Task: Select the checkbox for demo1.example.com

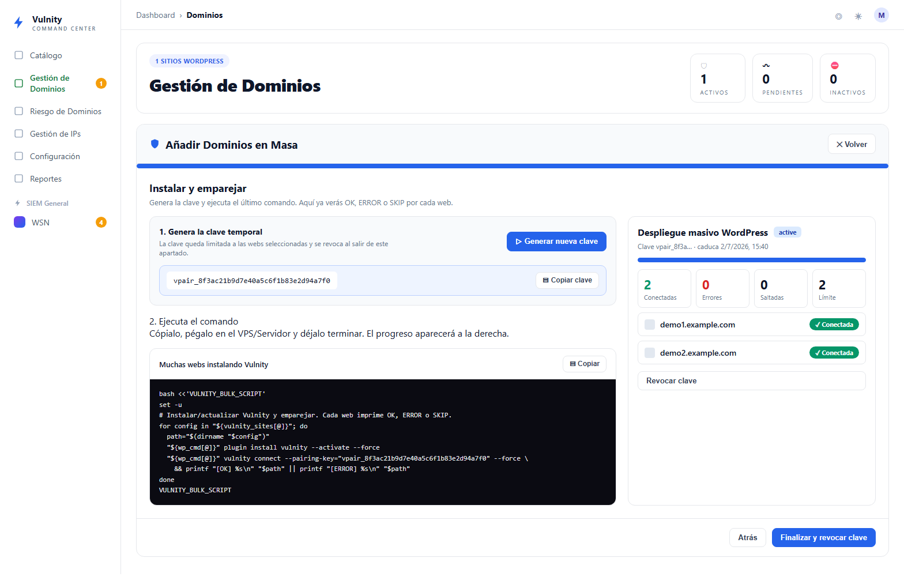Action: (x=650, y=325)
